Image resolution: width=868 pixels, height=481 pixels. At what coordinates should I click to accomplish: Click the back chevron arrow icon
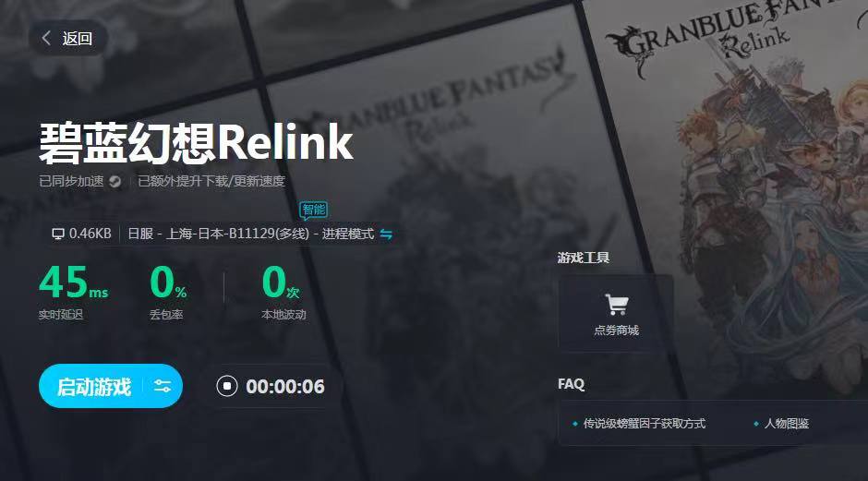click(x=46, y=38)
